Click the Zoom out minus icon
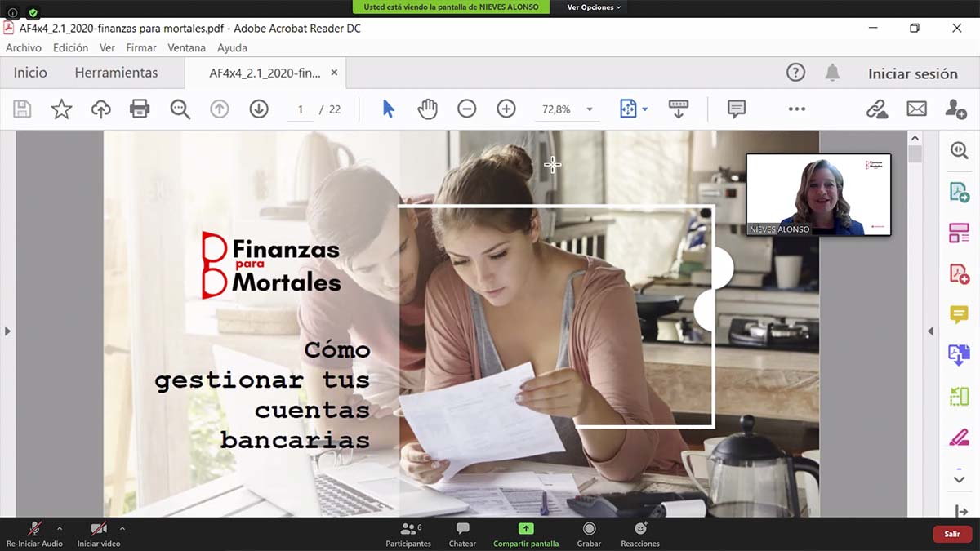The image size is (980, 551). point(466,109)
